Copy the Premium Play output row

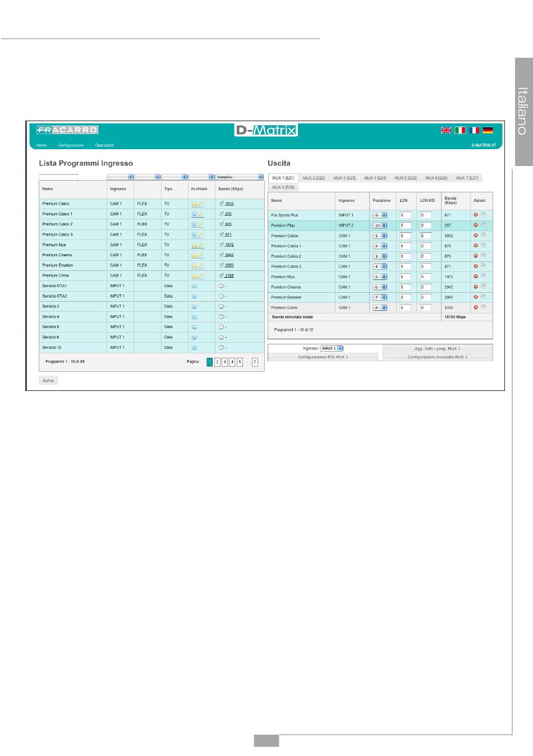483,224
